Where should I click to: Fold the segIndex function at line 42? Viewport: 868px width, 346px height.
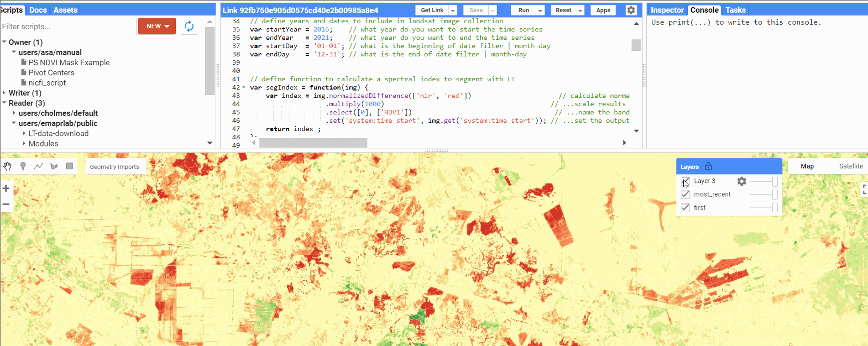coord(244,88)
